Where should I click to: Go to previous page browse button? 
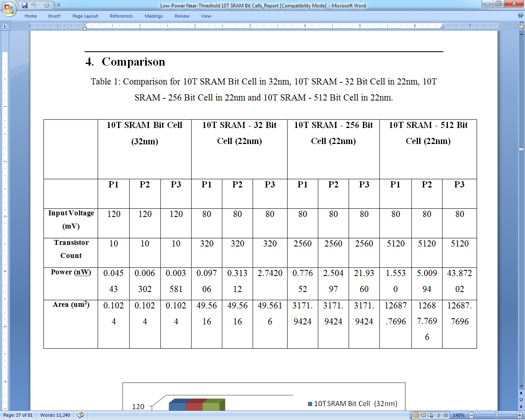pos(521,393)
